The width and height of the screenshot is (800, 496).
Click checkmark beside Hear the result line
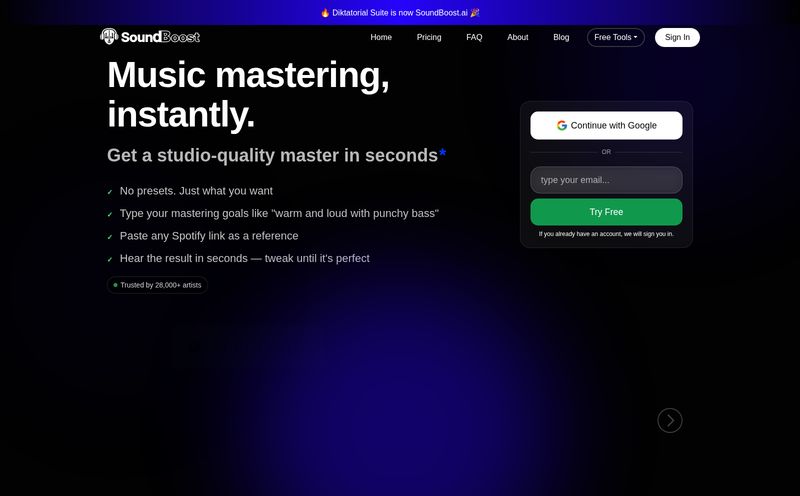(110, 259)
